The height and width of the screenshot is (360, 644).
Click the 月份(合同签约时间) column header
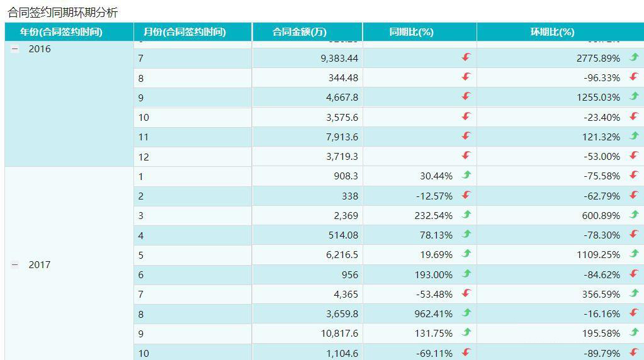pos(184,32)
